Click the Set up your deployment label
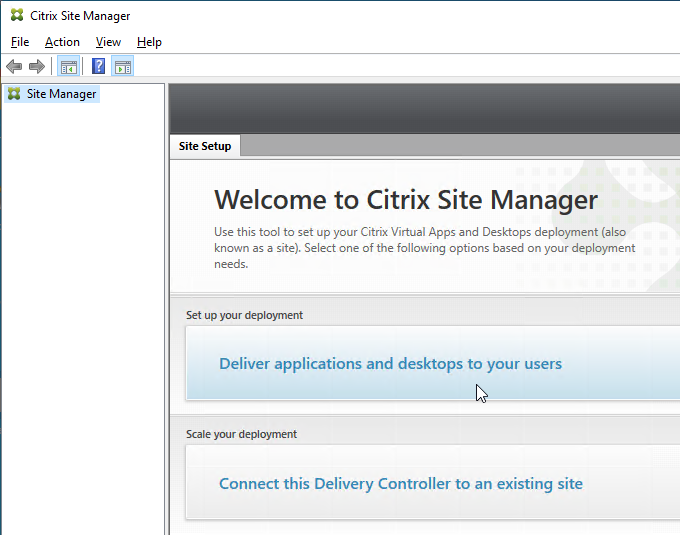The image size is (680, 535). coord(244,315)
